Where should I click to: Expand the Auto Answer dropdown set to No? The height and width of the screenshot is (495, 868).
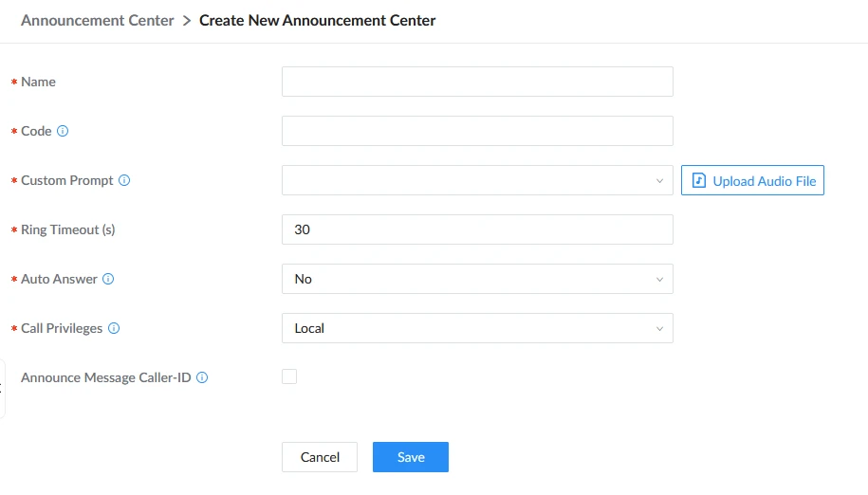477,279
